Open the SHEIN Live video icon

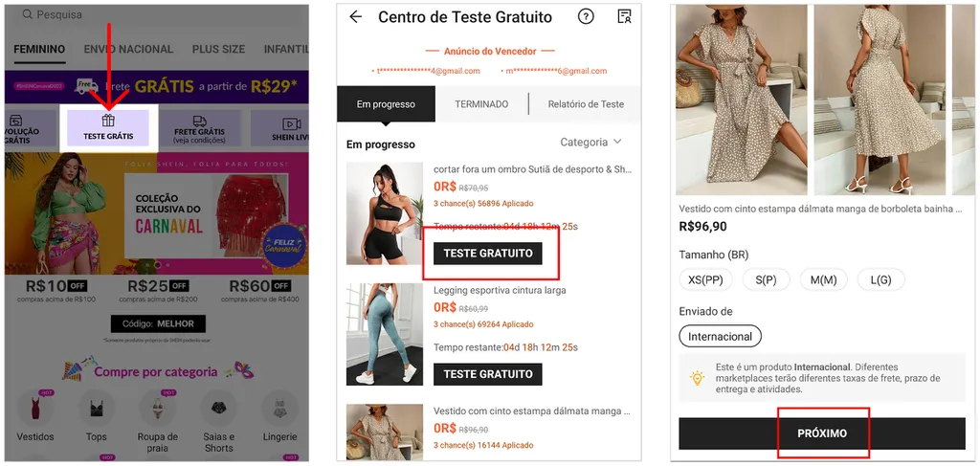pos(291,124)
